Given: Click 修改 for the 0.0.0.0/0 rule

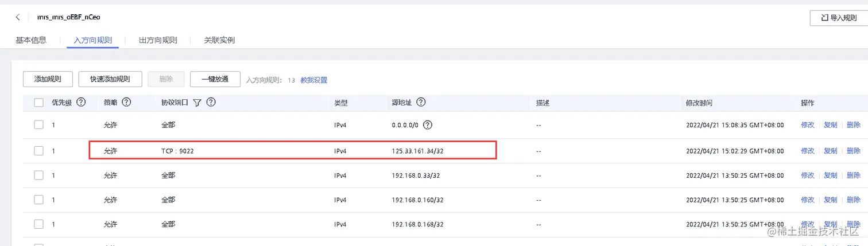Looking at the screenshot, I should 808,125.
